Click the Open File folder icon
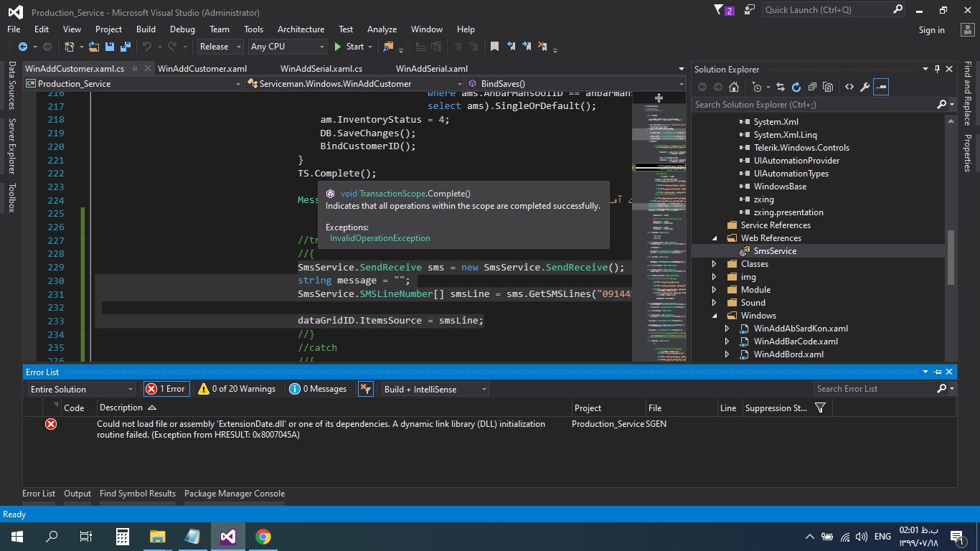 (x=94, y=47)
